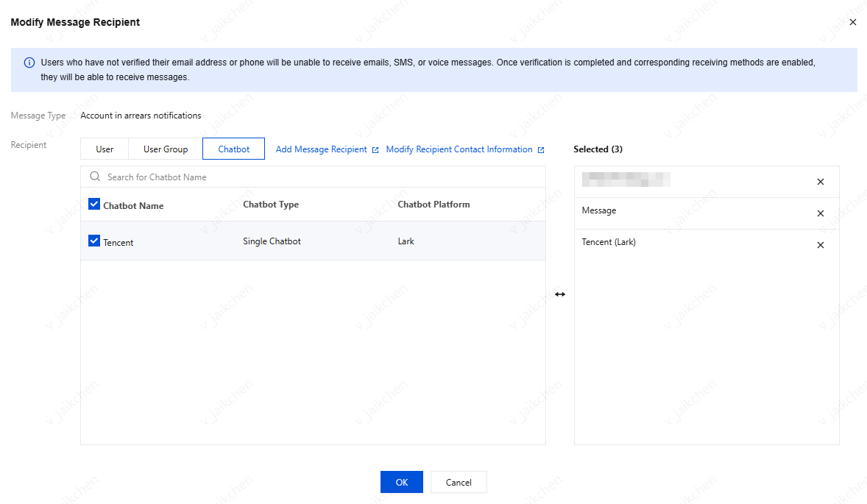The image size is (867, 504).
Task: Switch to the User Group tab
Action: [x=166, y=149]
